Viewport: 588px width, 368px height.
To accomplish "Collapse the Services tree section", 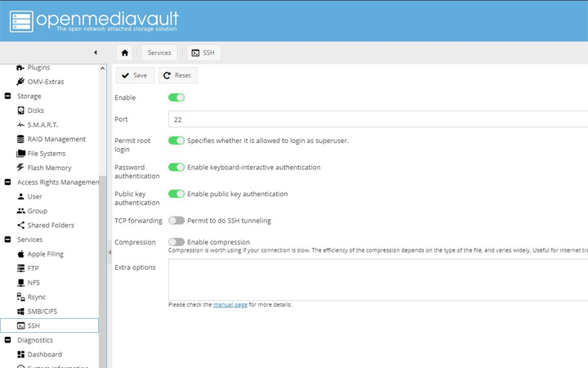I will coord(7,240).
